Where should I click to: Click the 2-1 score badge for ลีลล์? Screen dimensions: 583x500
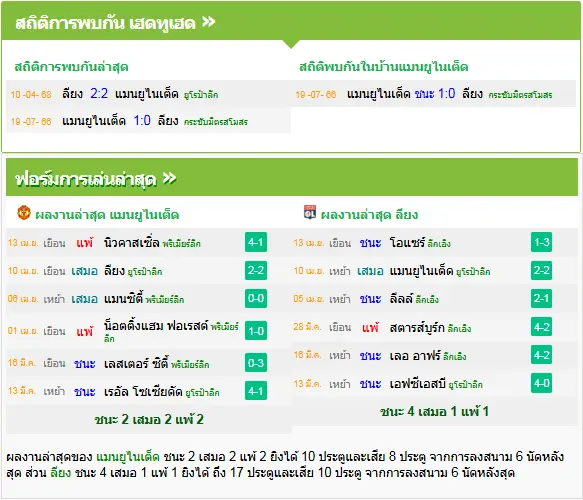click(541, 298)
